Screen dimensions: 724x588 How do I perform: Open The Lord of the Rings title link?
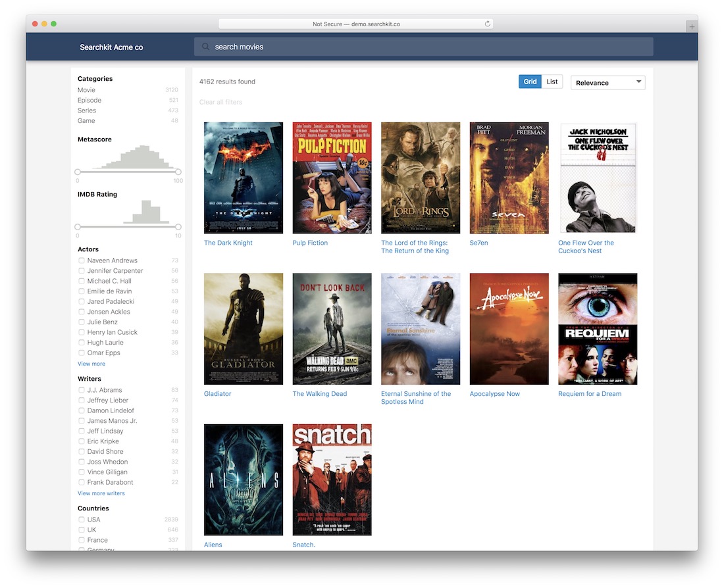pyautogui.click(x=415, y=247)
